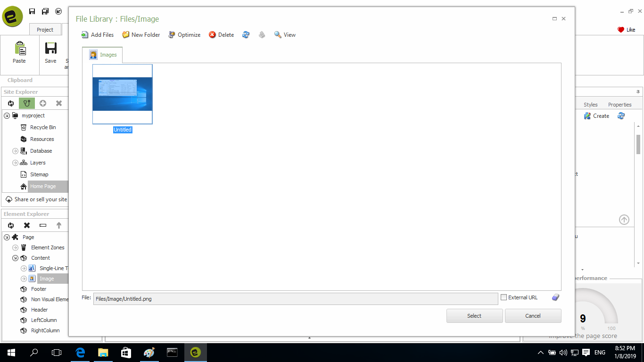This screenshot has width=644, height=362.
Task: Click the Optimize images icon
Action: (x=172, y=35)
